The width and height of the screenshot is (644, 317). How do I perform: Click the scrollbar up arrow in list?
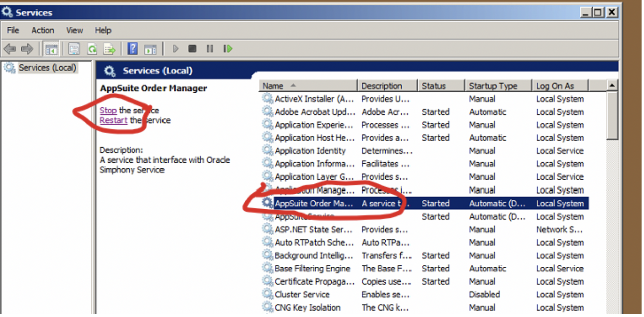[x=612, y=86]
